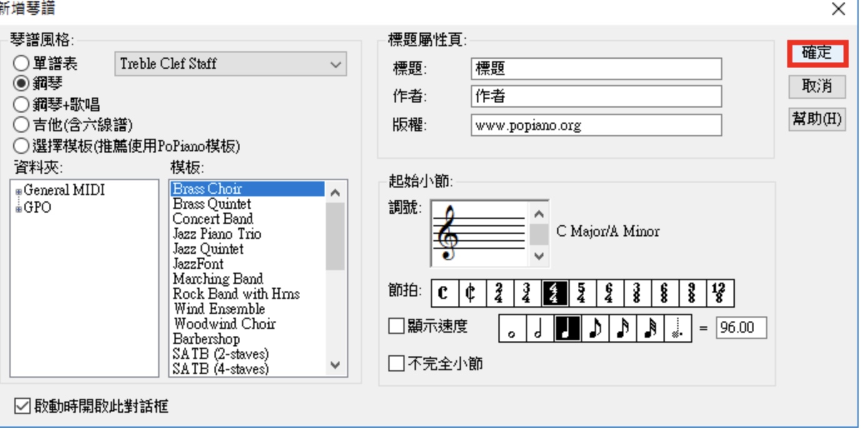Select thirty-second note tempo unit
Viewport: 868px width, 434px height.
pos(650,328)
